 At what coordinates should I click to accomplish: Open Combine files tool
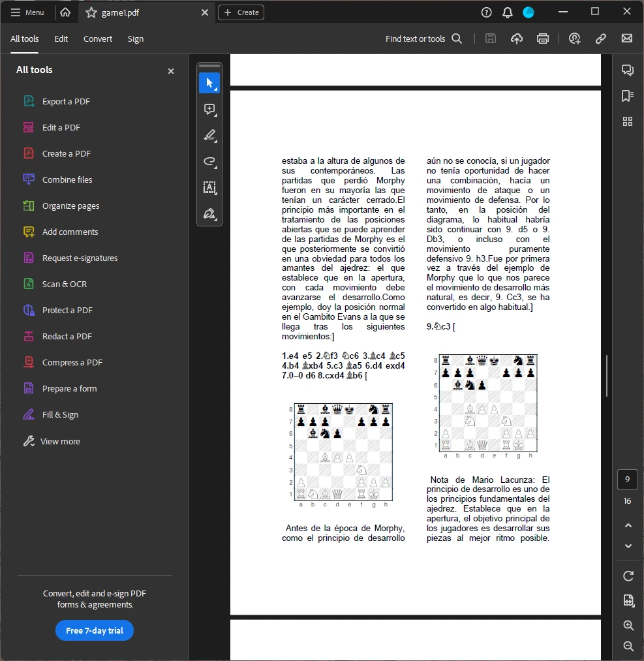coord(57,180)
